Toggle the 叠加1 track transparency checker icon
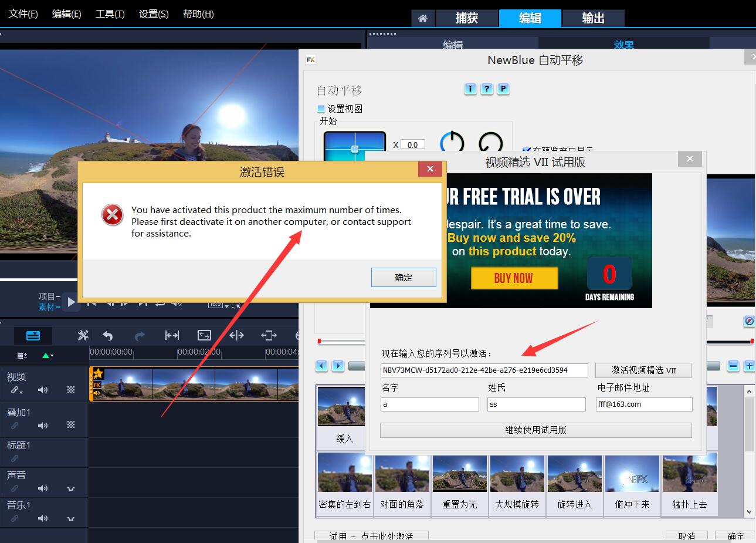This screenshot has height=543, width=756. pos(71,424)
